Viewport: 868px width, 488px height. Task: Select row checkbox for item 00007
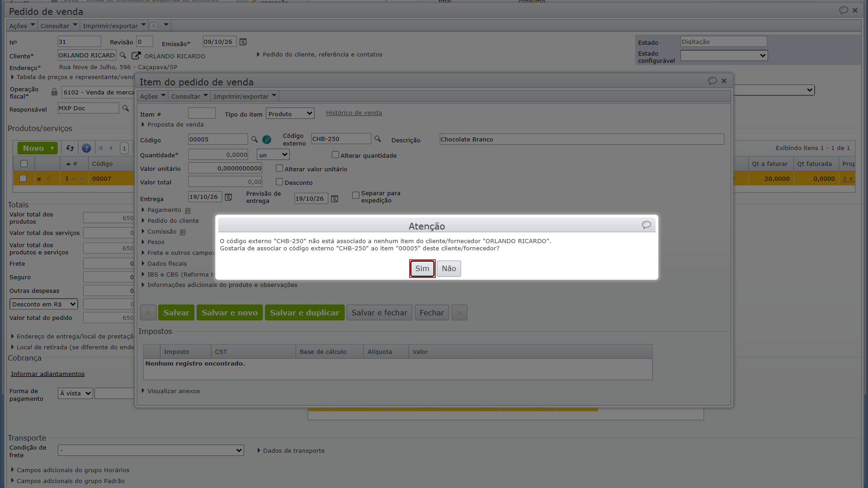(23, 178)
